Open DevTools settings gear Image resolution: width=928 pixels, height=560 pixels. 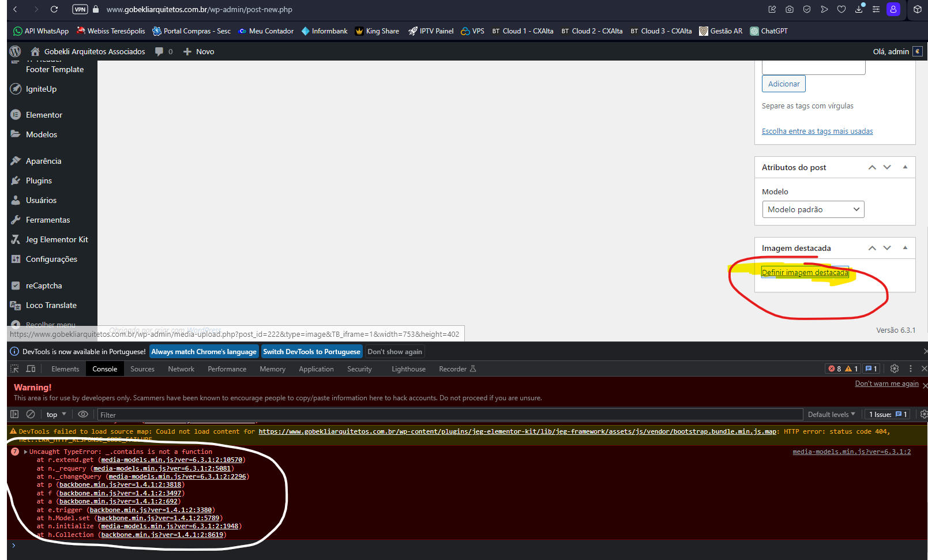coord(895,369)
